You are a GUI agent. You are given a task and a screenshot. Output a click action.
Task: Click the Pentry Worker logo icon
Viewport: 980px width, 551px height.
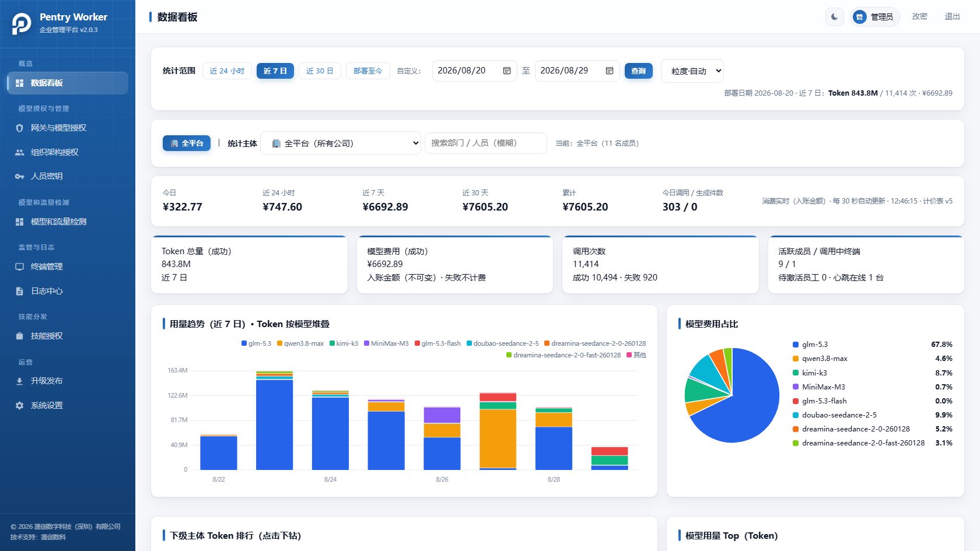22,23
